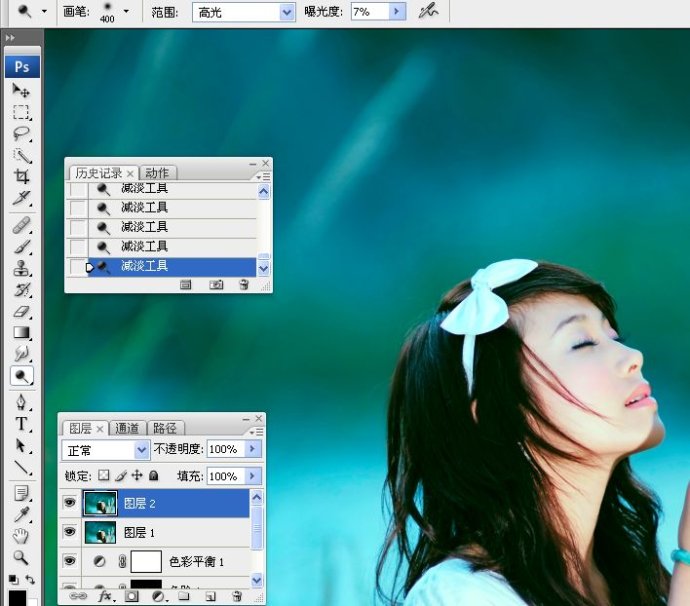Hide 图层 2 with its eye icon
The height and width of the screenshot is (606, 690).
click(69, 503)
